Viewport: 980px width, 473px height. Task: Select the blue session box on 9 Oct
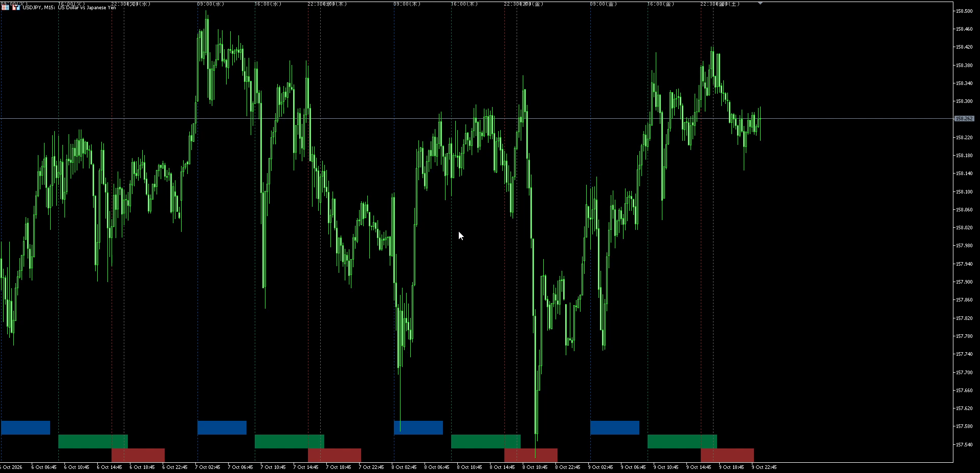[615, 427]
